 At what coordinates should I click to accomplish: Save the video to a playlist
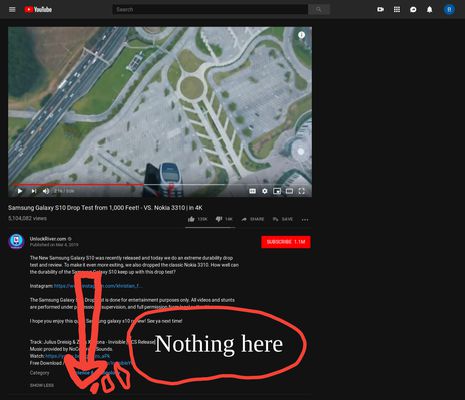283,219
